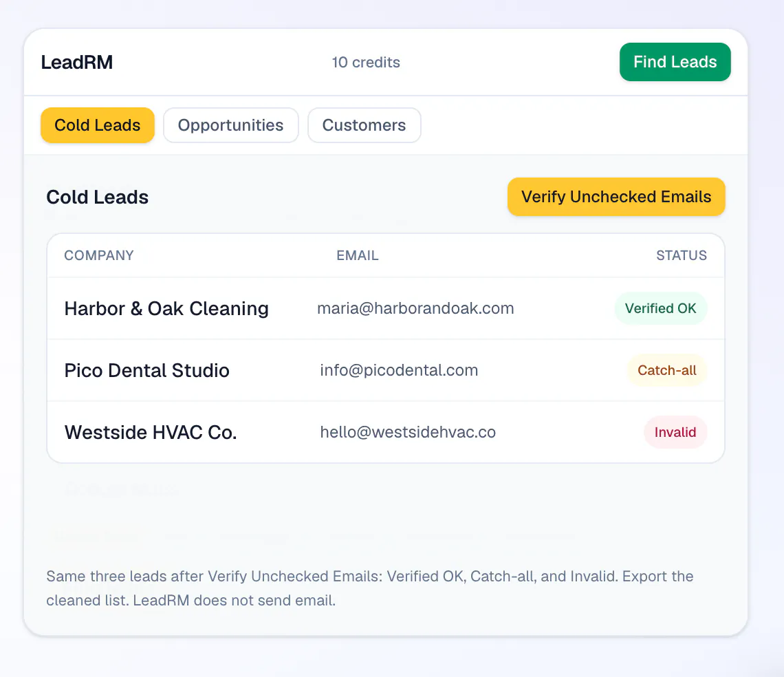Click the Find Leads button
The width and height of the screenshot is (784, 677).
coord(675,62)
